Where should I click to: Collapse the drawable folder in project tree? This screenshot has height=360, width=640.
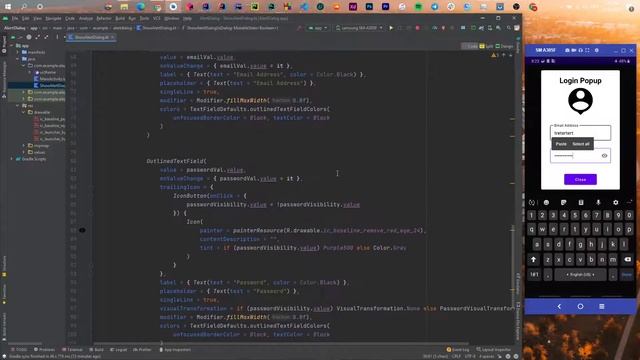tap(24, 112)
